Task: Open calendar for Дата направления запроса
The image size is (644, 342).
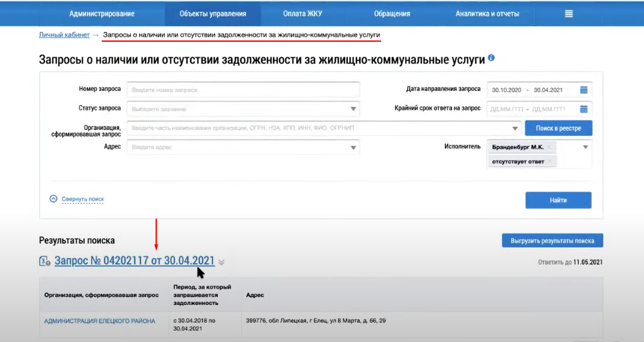Action: tap(584, 90)
